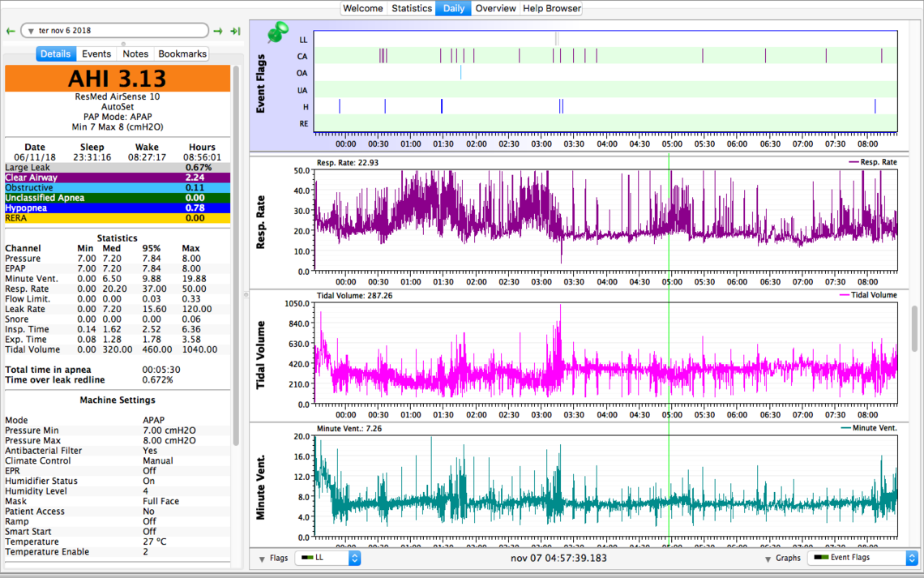Click the green pin on Event Flags
The image size is (924, 578).
pyautogui.click(x=278, y=33)
